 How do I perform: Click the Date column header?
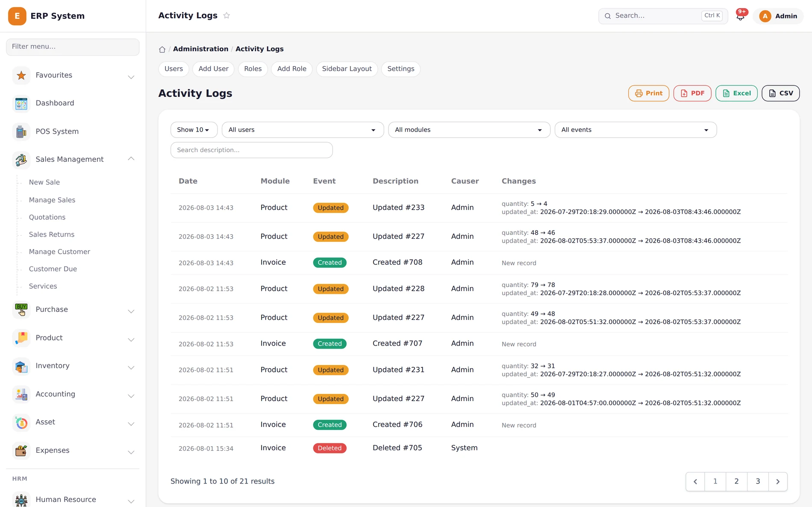[188, 181]
